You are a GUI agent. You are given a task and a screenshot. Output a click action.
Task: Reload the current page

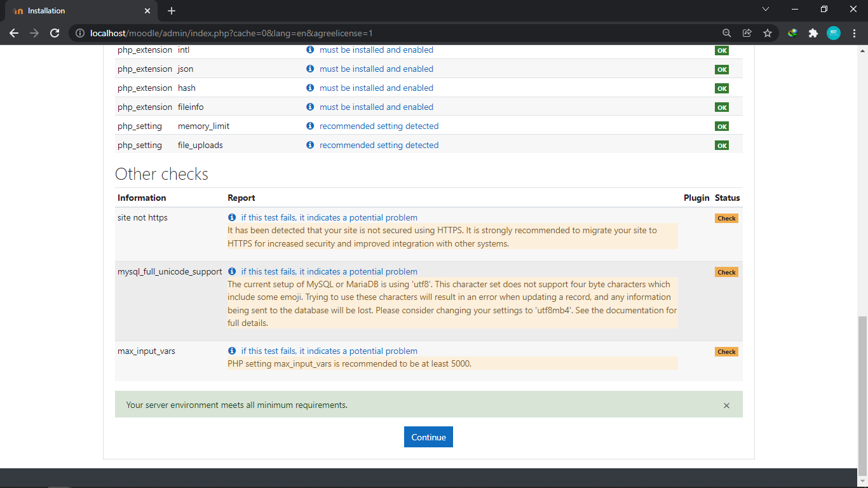click(x=55, y=33)
